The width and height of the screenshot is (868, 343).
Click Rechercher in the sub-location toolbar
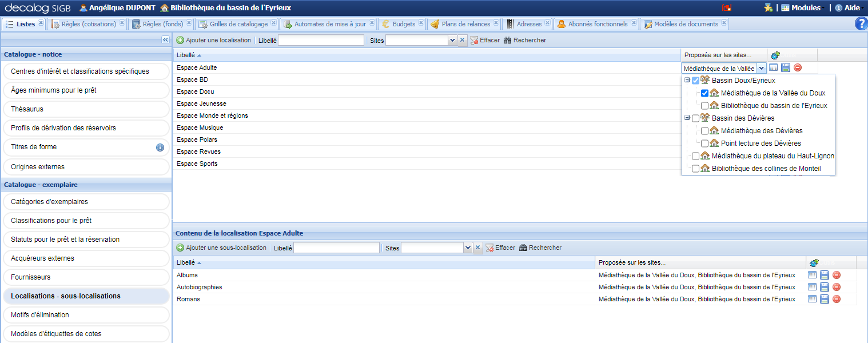coord(540,248)
